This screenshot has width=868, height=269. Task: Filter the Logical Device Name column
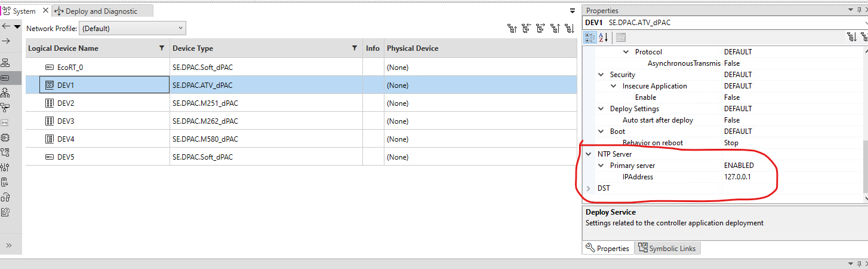coord(161,48)
